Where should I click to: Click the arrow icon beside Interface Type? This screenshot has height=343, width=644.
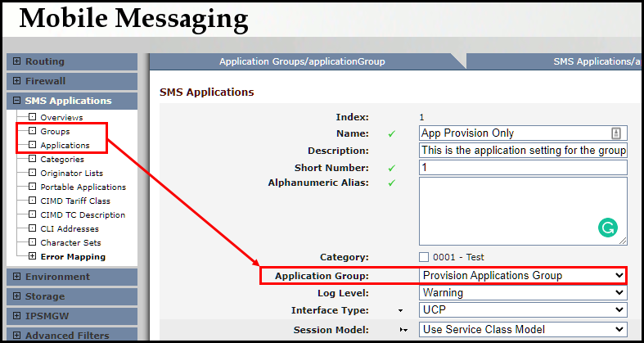coord(401,311)
